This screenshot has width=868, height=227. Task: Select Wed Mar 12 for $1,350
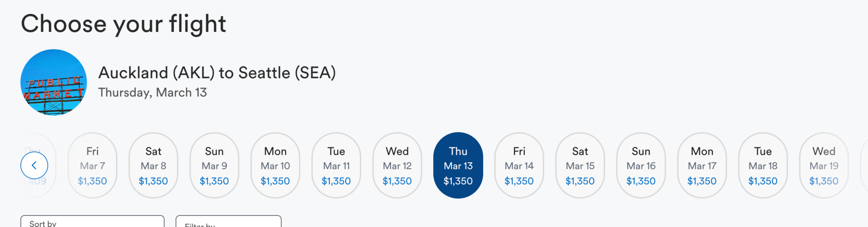click(x=397, y=165)
